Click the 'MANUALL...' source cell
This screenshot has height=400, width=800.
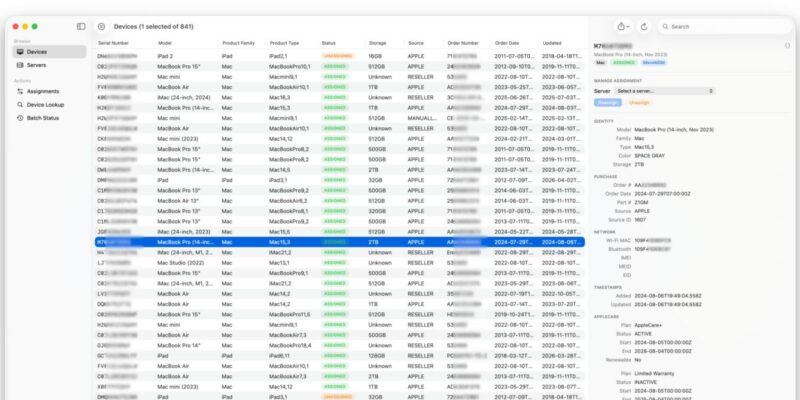pos(422,118)
